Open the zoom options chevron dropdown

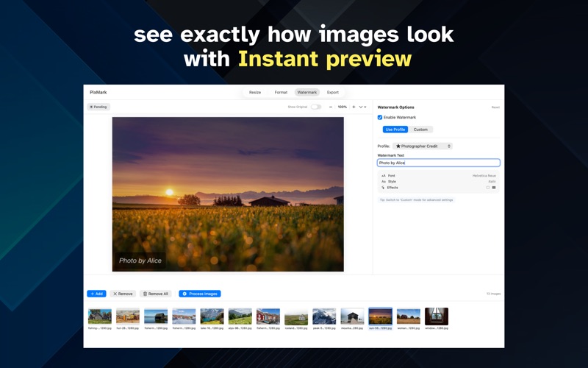[362, 107]
